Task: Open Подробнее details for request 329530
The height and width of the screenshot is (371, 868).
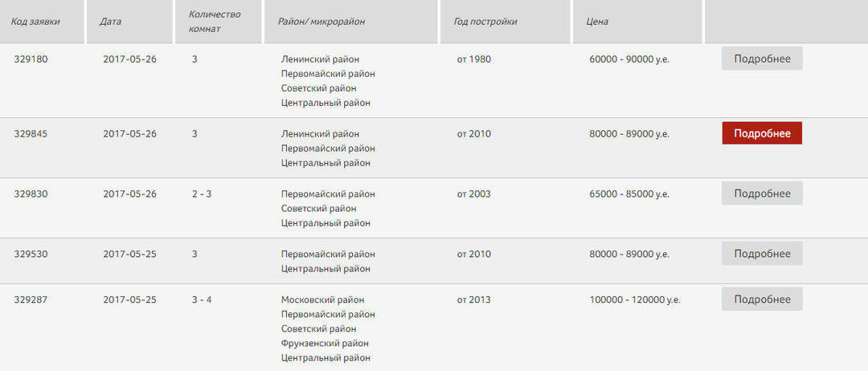Action: click(762, 254)
